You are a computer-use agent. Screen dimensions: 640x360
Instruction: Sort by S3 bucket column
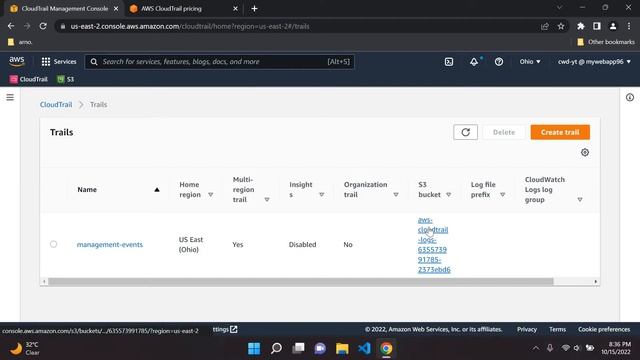point(448,195)
